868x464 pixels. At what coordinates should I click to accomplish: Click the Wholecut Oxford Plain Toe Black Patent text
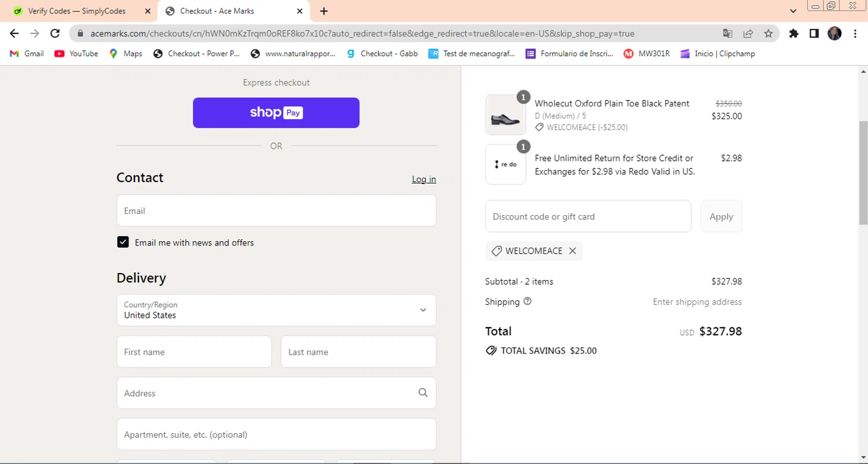point(612,104)
